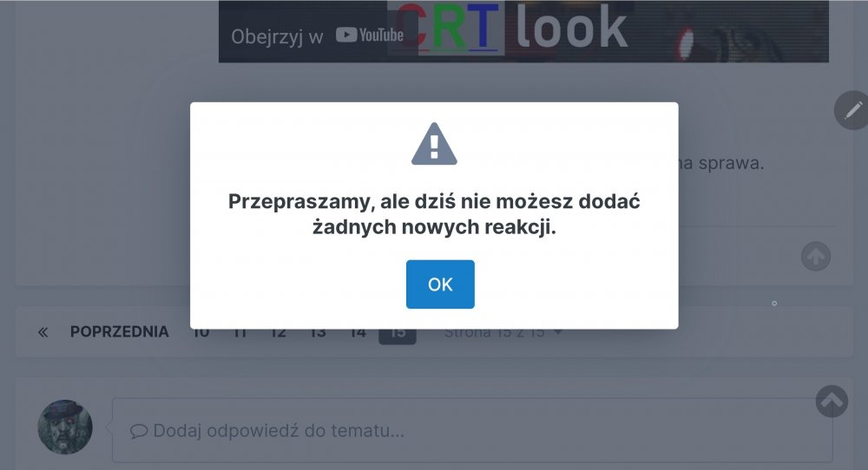The width and height of the screenshot is (868, 470).
Task: Click the double-chevron first page icon
Action: point(43,332)
